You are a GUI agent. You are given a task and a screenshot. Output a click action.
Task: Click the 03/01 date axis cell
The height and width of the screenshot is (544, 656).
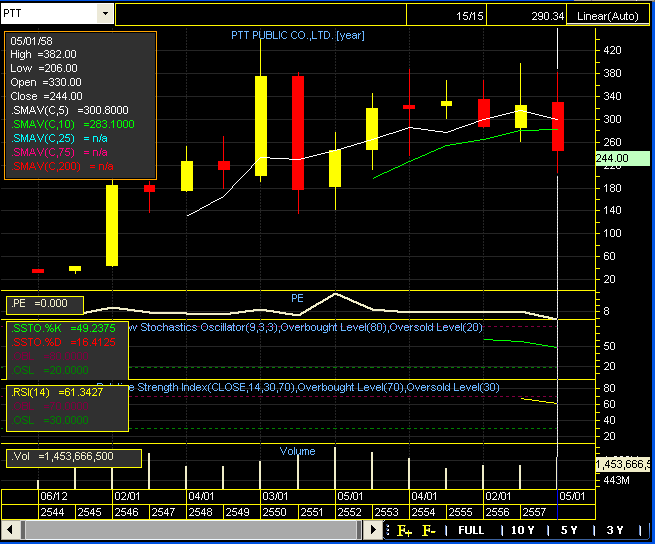[297, 496]
